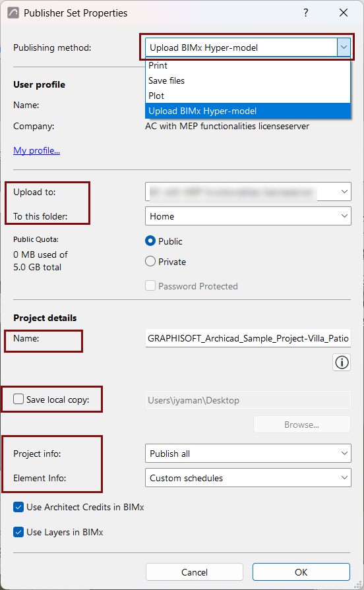
Task: Close the Publisher Set Properties dialog
Action: click(344, 13)
